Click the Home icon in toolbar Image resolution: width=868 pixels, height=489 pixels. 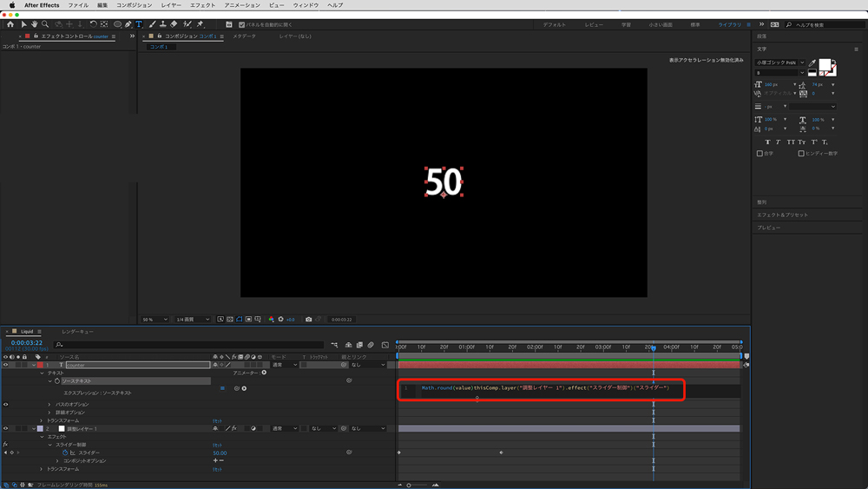10,24
